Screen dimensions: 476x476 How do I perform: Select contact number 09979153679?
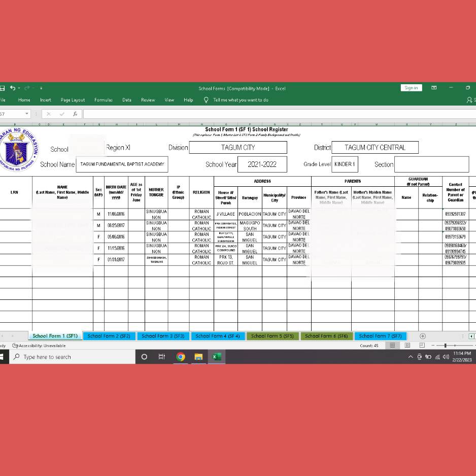[455, 237]
